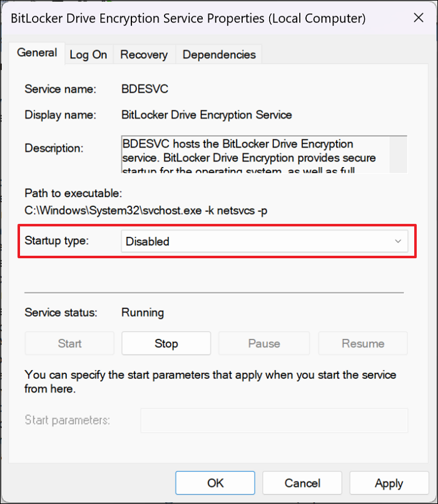This screenshot has width=438, height=504.
Task: Close the BitLocker properties window
Action: [419, 18]
